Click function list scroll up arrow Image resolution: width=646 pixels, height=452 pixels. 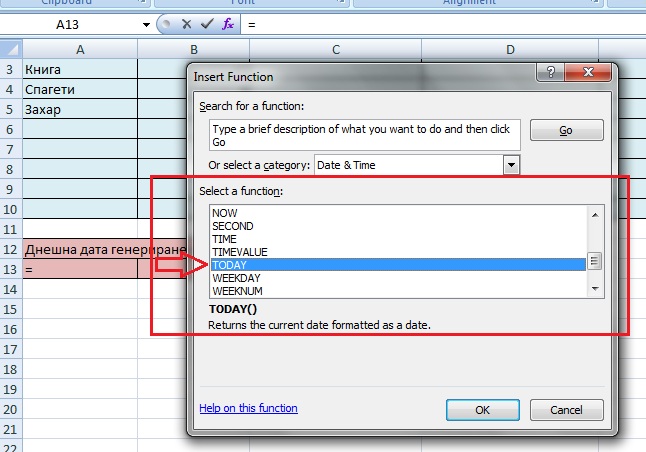(595, 215)
